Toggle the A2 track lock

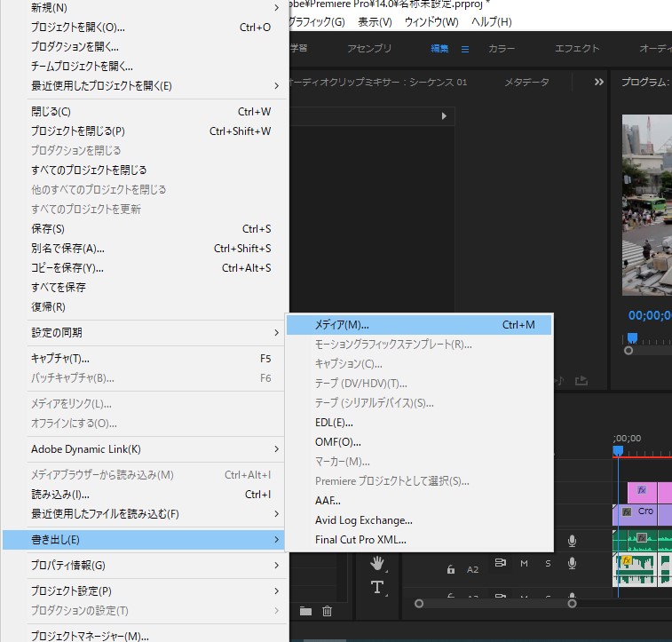coord(450,569)
